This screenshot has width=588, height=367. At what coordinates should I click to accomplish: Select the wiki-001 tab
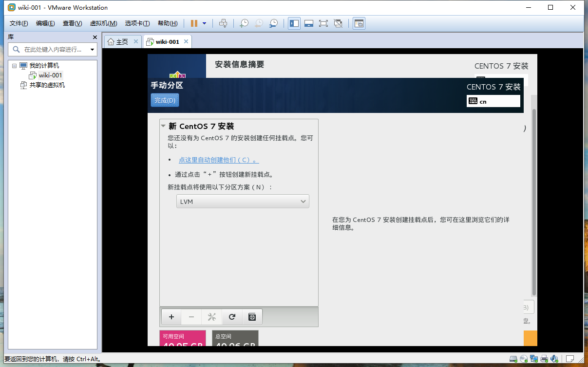click(x=168, y=42)
